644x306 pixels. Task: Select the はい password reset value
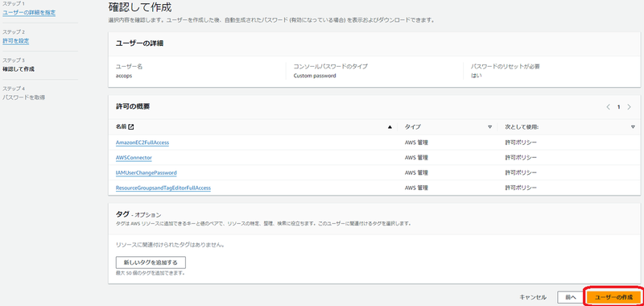click(x=477, y=76)
